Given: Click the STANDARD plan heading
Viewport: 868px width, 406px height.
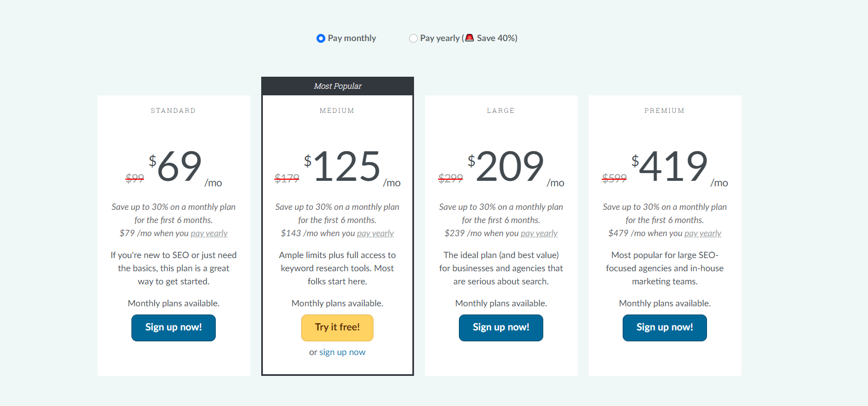Looking at the screenshot, I should click(173, 111).
